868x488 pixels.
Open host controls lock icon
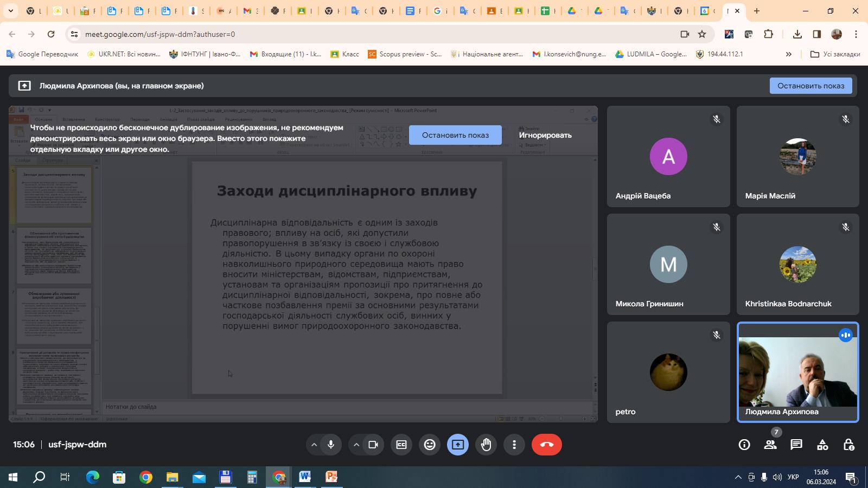pyautogui.click(x=849, y=445)
